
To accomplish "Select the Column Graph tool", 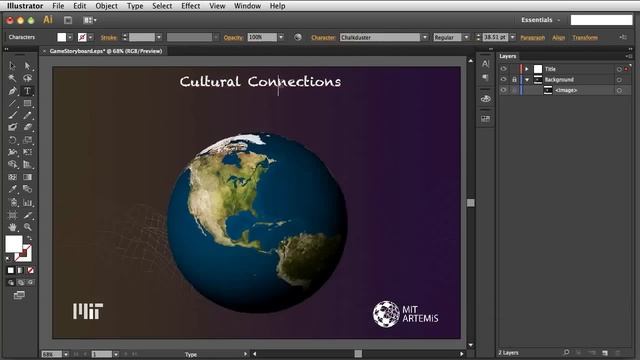I will 27,202.
